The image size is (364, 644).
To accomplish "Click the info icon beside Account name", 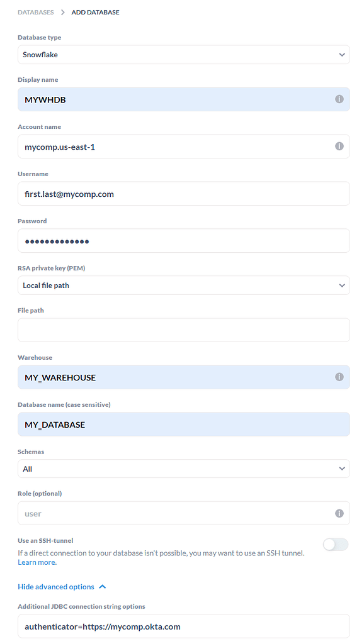I will (x=339, y=146).
